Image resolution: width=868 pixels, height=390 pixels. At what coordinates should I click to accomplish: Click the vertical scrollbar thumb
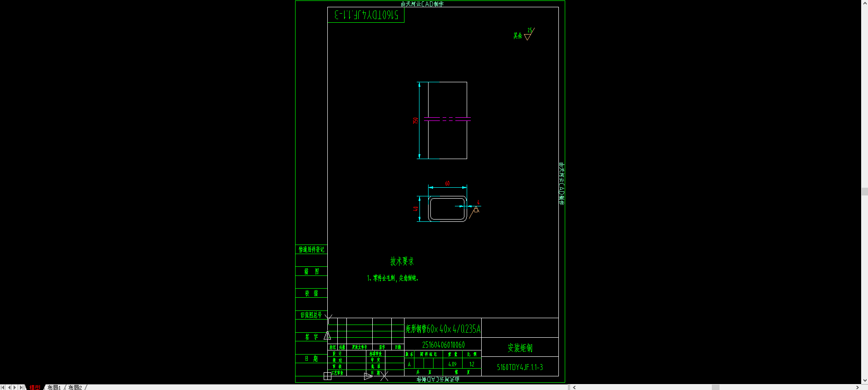click(864, 191)
